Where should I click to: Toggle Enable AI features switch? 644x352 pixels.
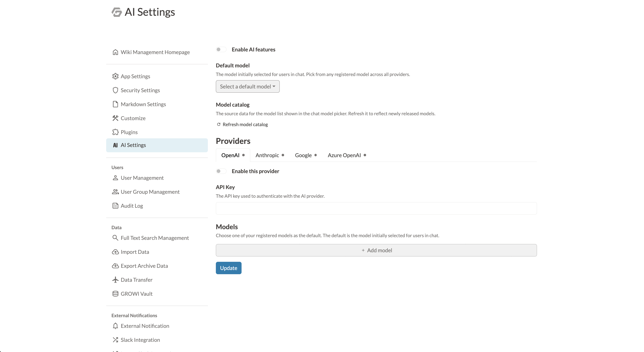tap(221, 49)
